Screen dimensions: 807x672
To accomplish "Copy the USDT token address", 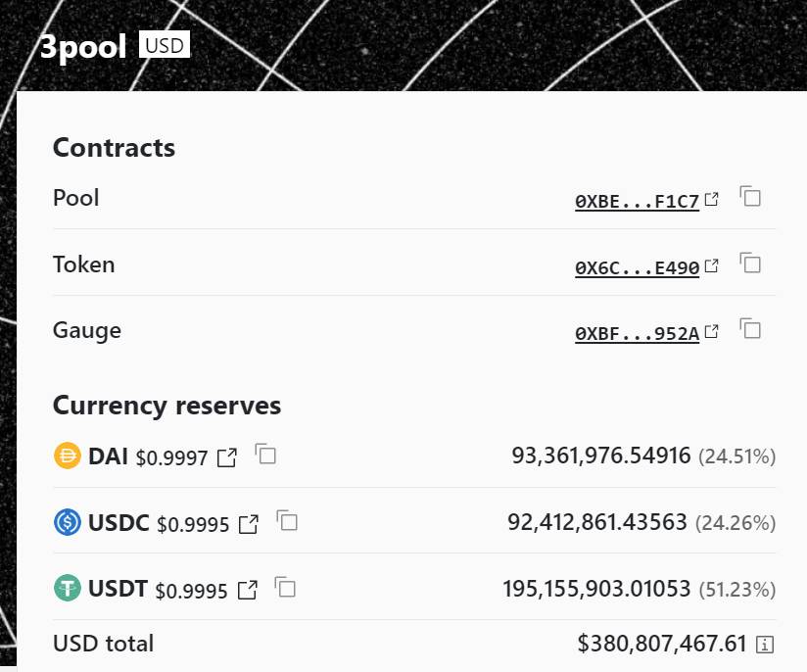I will (x=285, y=587).
